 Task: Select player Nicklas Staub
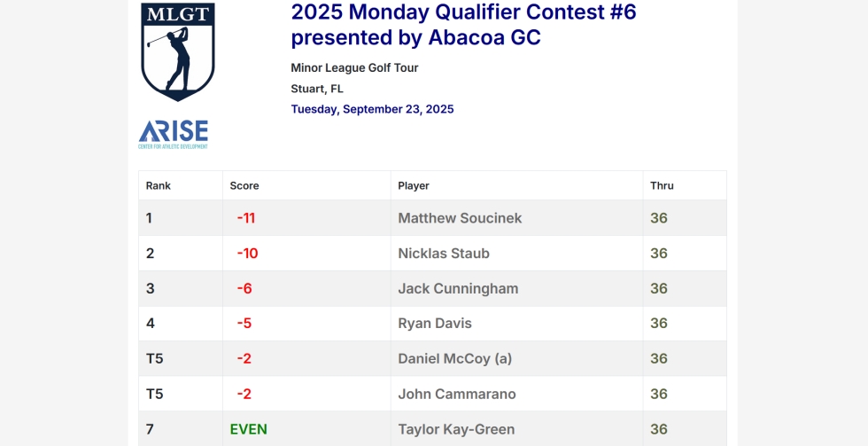444,254
